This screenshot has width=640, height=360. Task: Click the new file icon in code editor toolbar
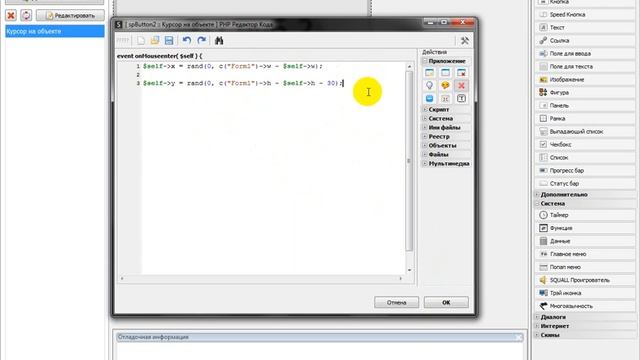point(141,40)
